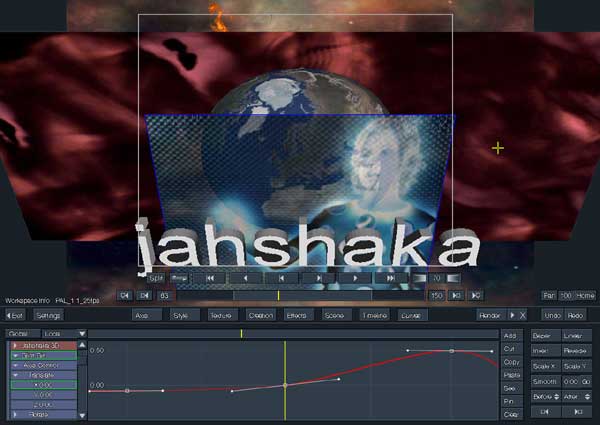Screen dimensions: 600x425
Task: Click the fast forward to end button
Action: click(x=391, y=278)
